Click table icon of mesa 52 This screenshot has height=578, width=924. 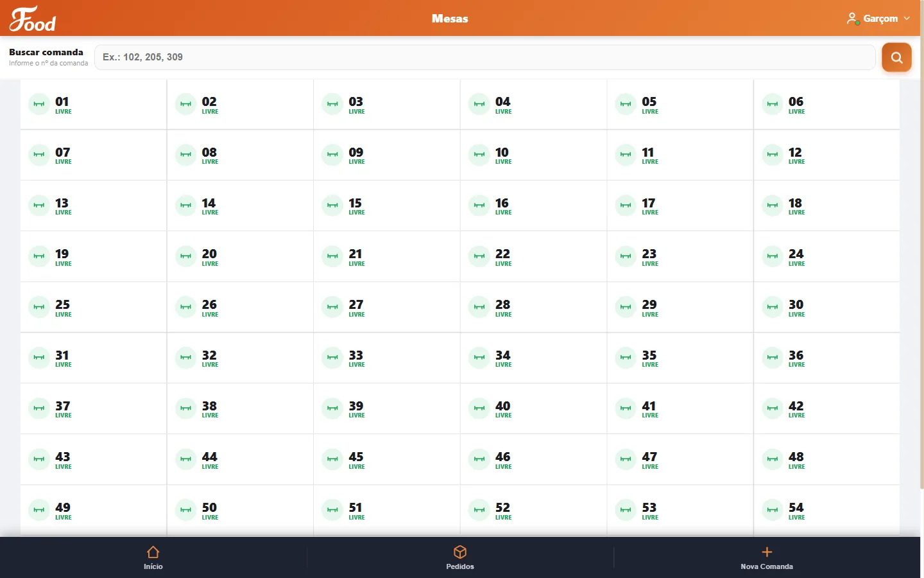[x=479, y=510]
